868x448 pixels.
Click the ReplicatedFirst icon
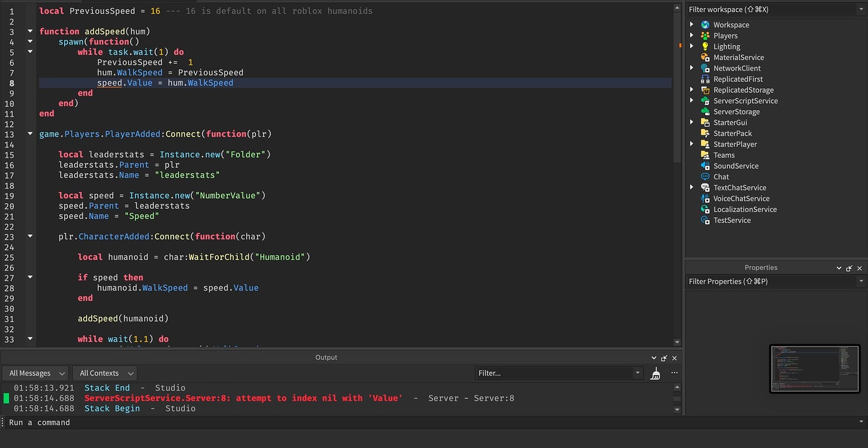[705, 79]
